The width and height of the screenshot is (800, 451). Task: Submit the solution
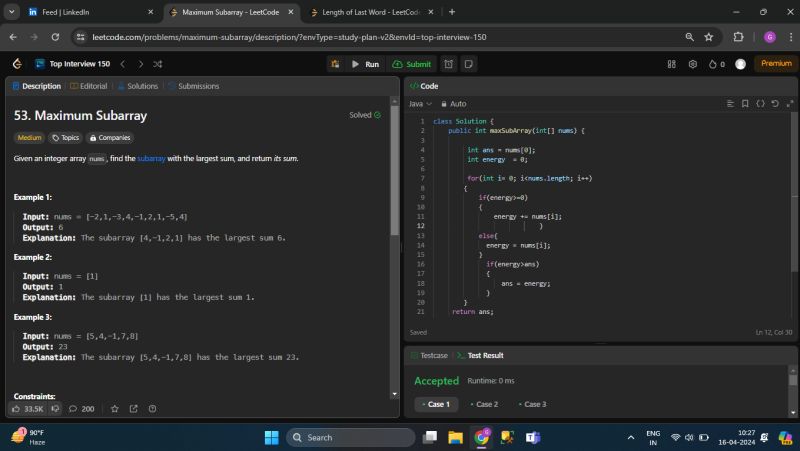[412, 64]
